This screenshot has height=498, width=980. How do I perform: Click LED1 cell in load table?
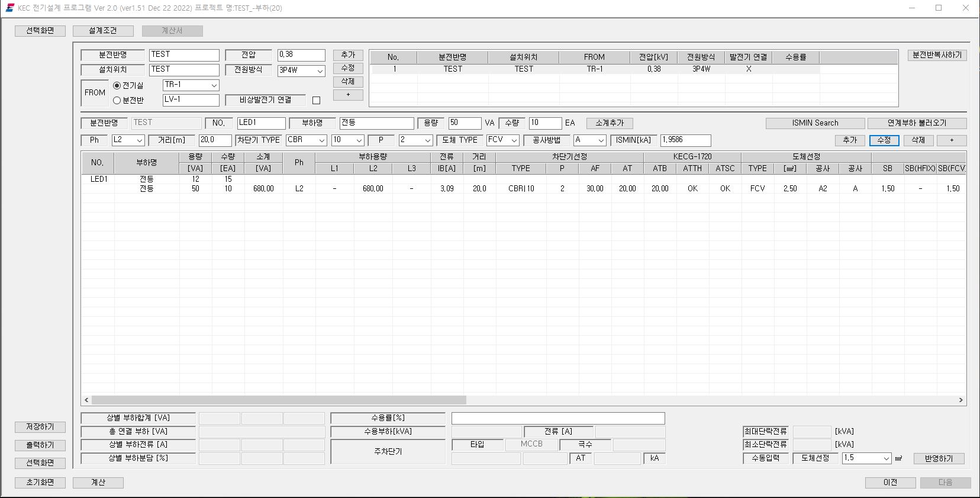[98, 179]
